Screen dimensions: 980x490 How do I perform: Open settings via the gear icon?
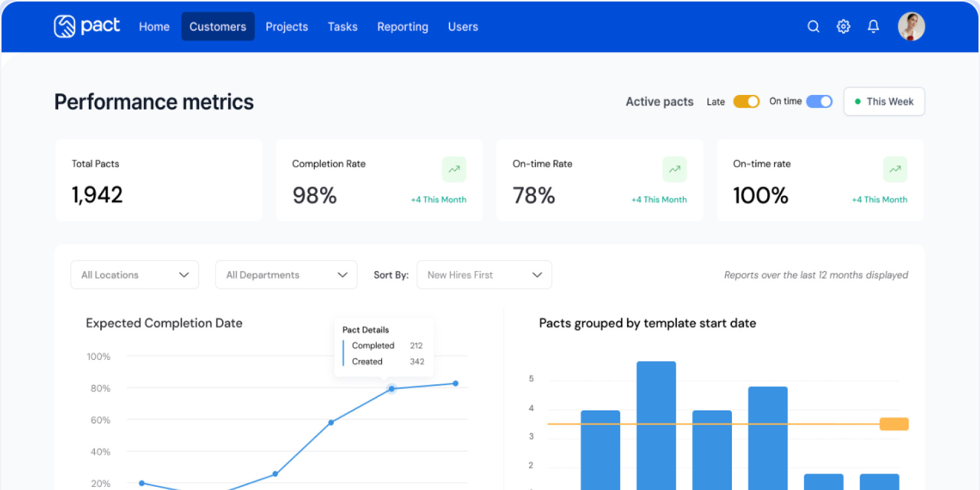coord(843,27)
